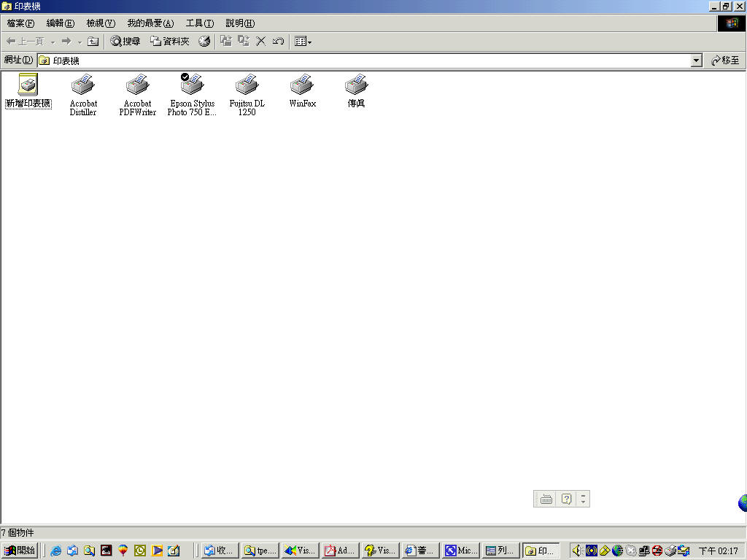
Task: Open the Views dropdown in toolbar
Action: (303, 42)
